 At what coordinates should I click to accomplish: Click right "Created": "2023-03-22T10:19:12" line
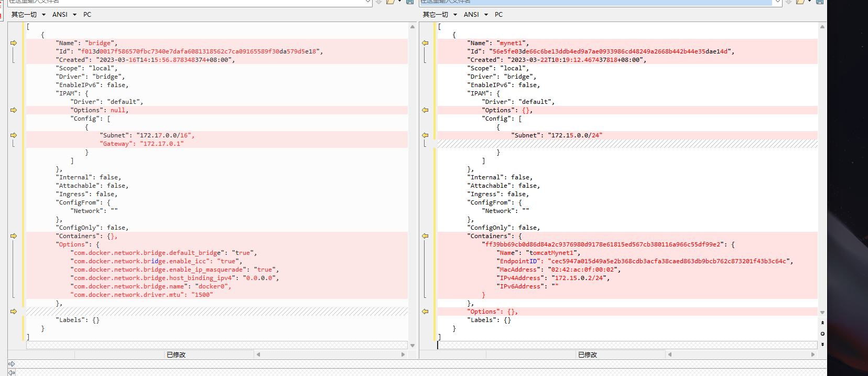click(x=557, y=60)
